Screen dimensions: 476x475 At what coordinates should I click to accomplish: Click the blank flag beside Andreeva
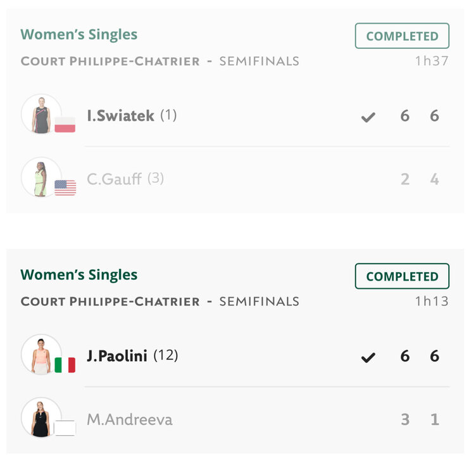[x=65, y=428]
